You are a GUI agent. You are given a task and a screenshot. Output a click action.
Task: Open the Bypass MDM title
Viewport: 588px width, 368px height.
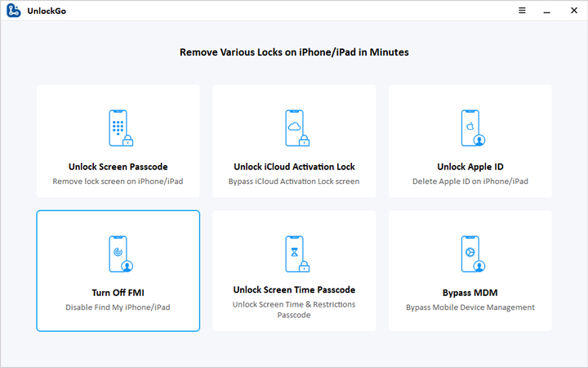[x=470, y=293]
